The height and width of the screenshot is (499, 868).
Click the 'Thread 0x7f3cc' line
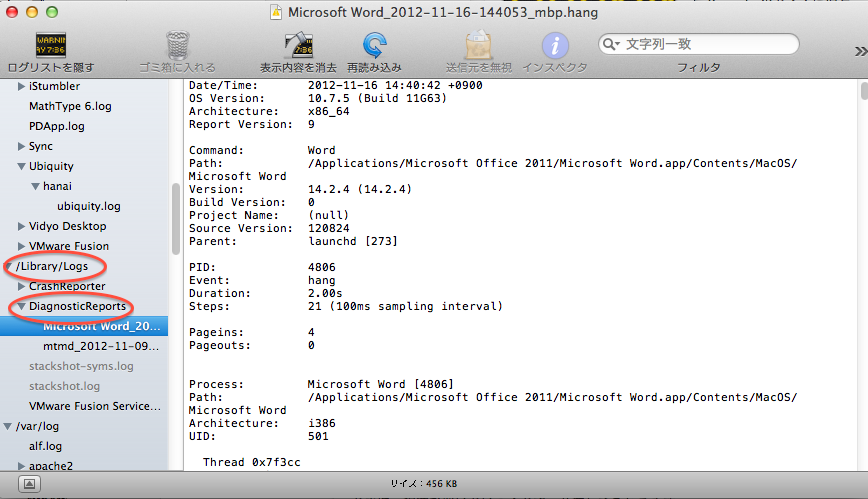pyautogui.click(x=251, y=462)
